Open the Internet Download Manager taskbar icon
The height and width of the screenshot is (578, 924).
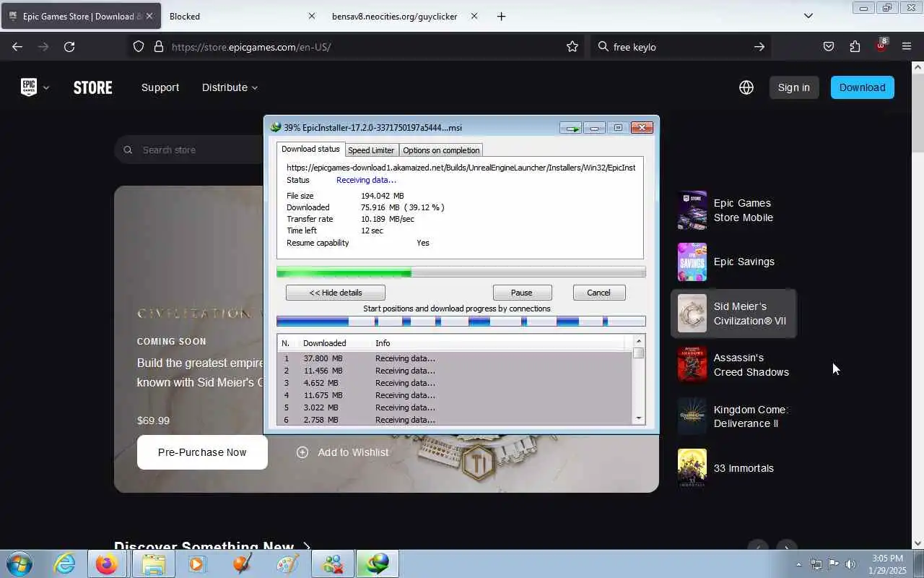377,564
